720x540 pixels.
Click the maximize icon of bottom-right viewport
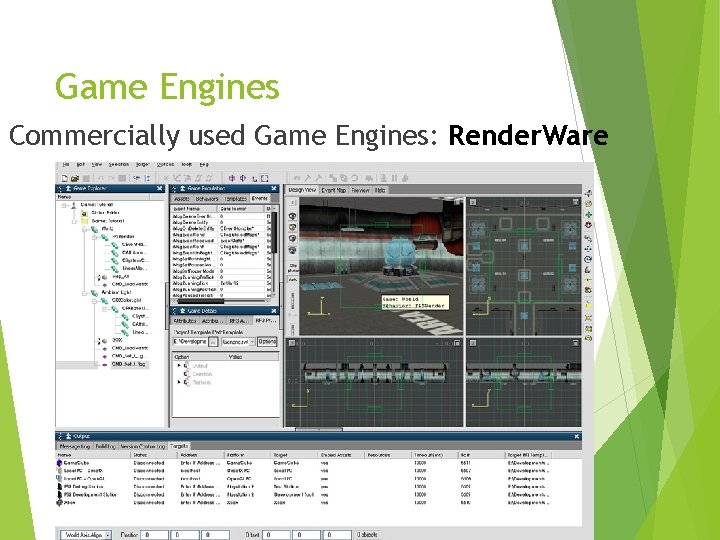point(576,343)
